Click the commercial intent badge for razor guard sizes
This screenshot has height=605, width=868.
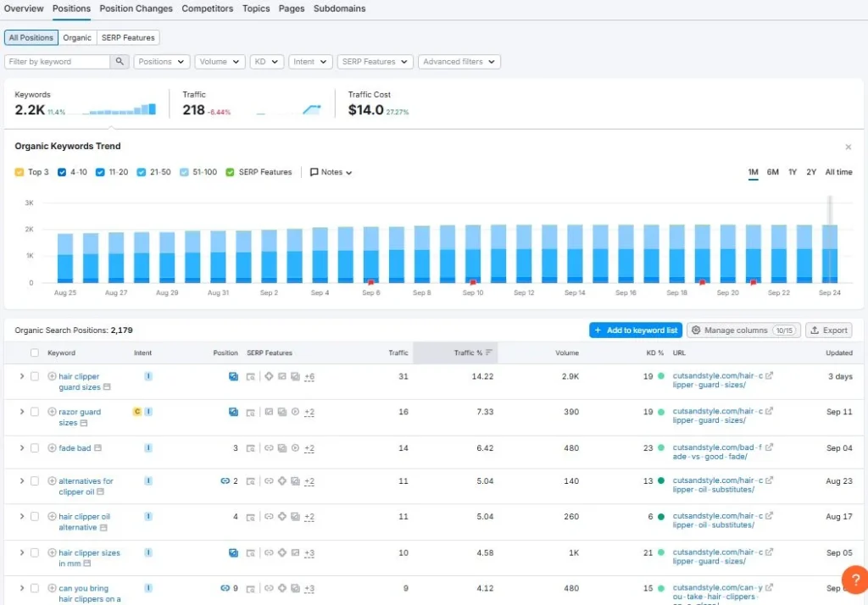(x=136, y=412)
